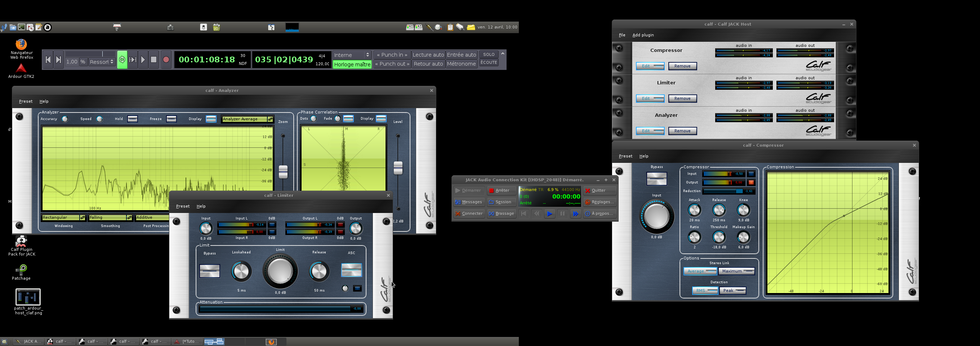Click the Knee knob in Compressor
The width and height of the screenshot is (980, 346).
pyautogui.click(x=743, y=210)
